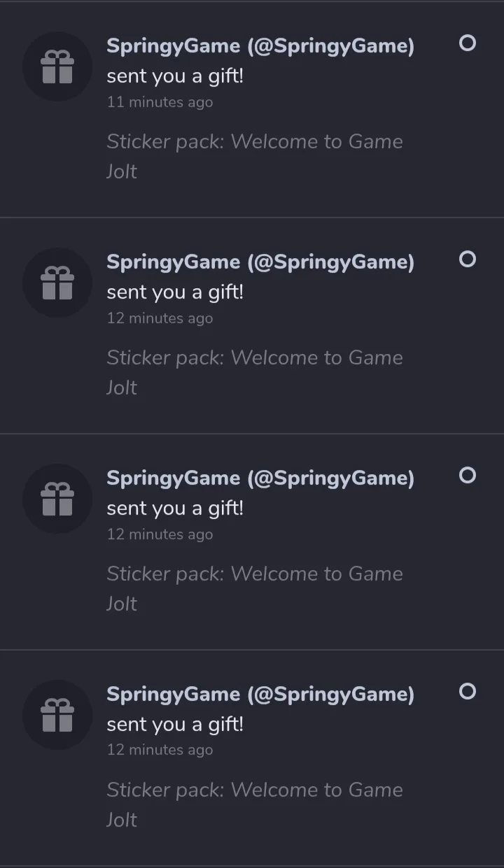This screenshot has width=504, height=868.
Task: Mark the 11 minutes ago notification as read
Action: coord(467,43)
